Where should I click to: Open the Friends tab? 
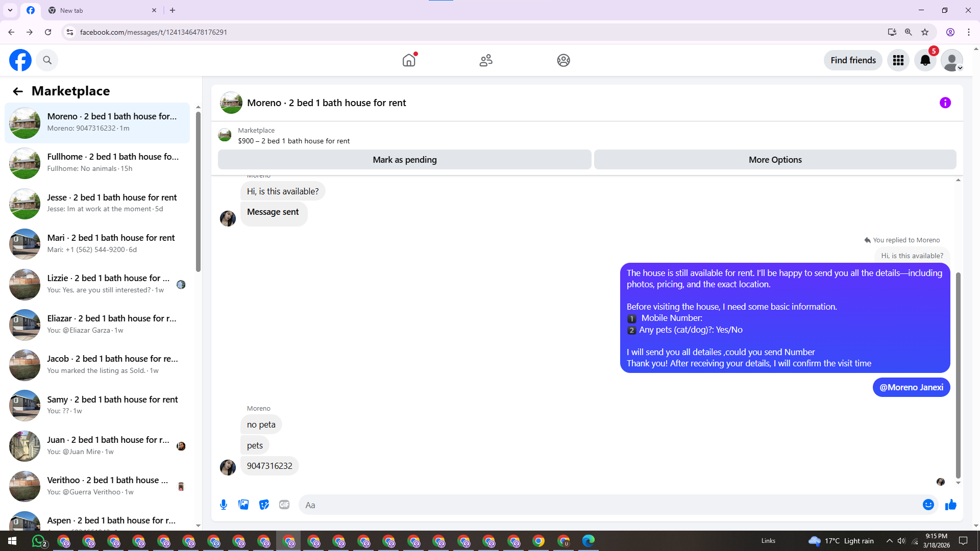(x=486, y=60)
